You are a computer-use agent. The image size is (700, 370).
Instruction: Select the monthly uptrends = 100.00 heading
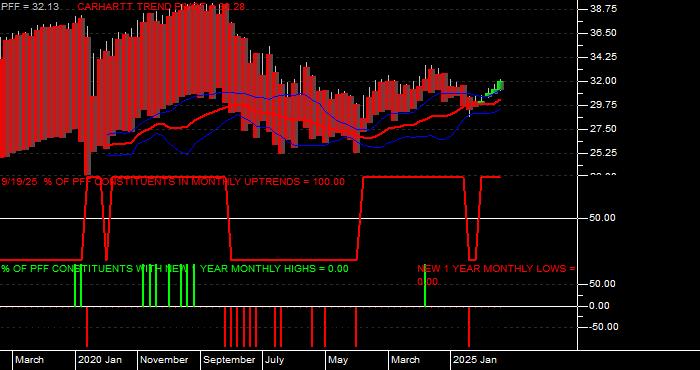173,182
